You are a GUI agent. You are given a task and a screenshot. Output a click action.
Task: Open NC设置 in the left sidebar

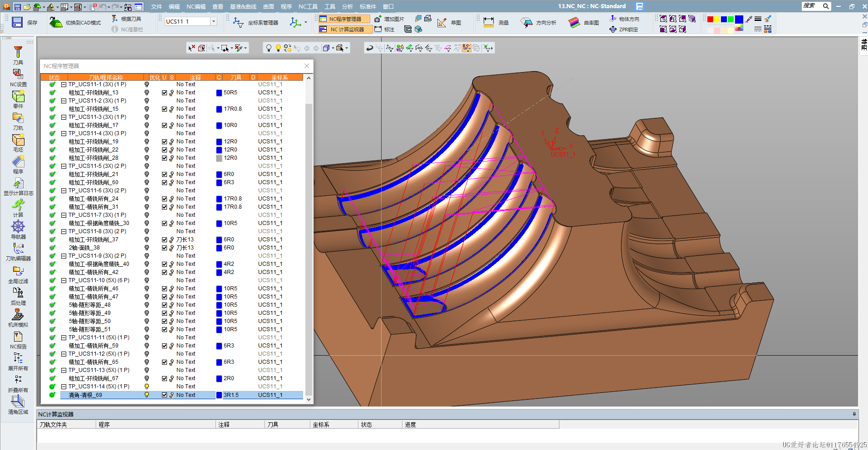[x=18, y=78]
